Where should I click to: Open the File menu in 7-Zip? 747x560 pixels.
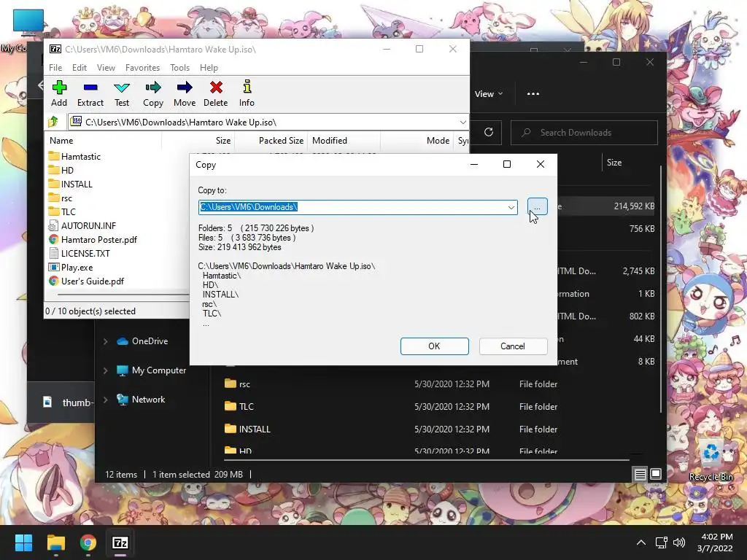click(x=55, y=68)
